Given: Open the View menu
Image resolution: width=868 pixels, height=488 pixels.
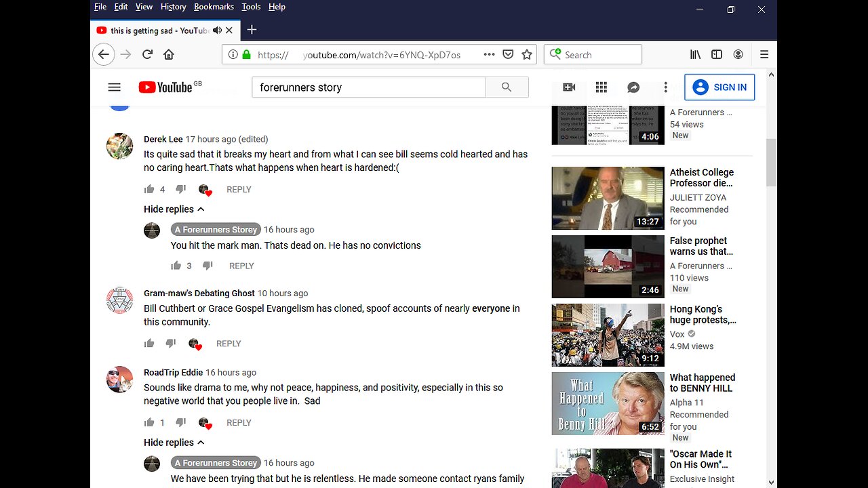Looking at the screenshot, I should [144, 7].
